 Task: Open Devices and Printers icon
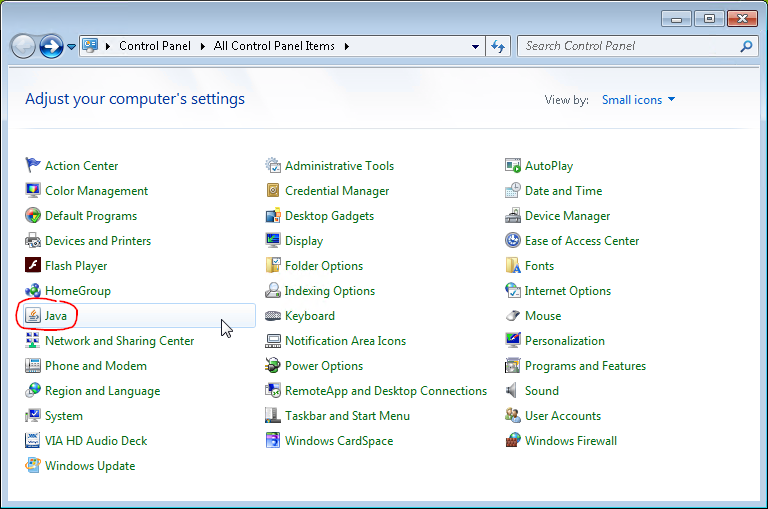click(33, 241)
